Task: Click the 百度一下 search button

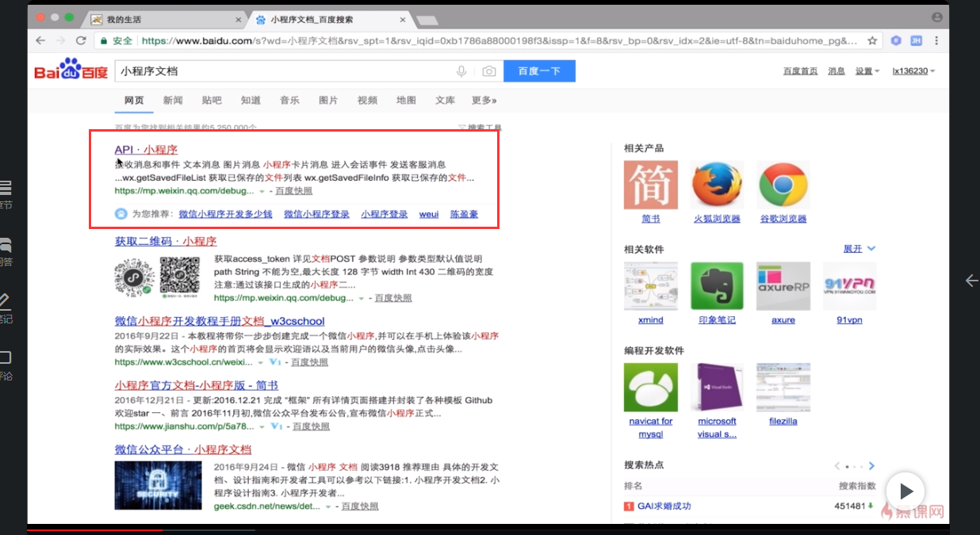Action: [539, 71]
